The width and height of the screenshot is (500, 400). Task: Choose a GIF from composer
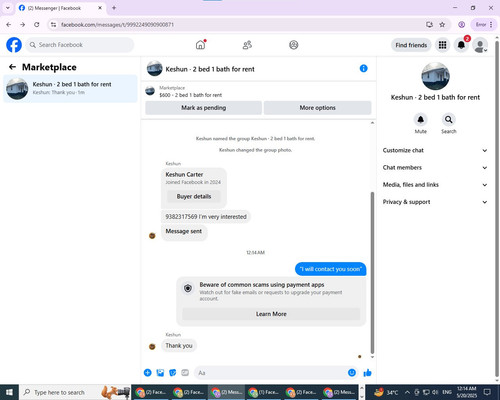tap(185, 373)
